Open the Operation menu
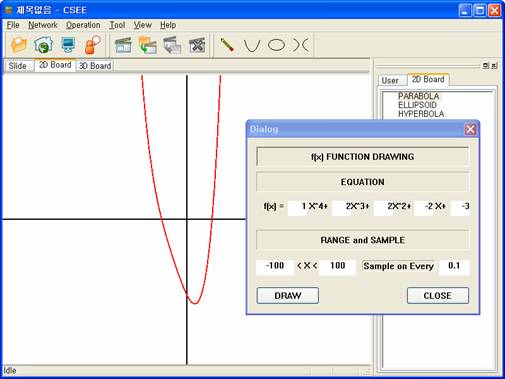Screen dimensions: 505x379 tap(83, 25)
